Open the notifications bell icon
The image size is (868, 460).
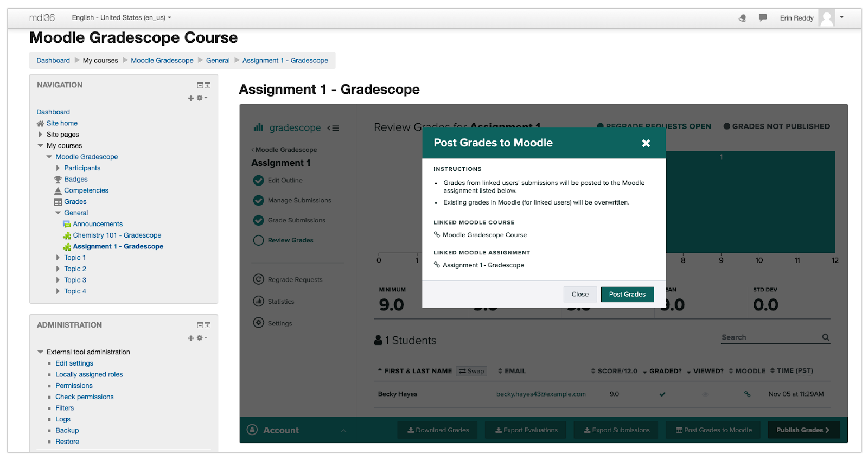pyautogui.click(x=742, y=18)
